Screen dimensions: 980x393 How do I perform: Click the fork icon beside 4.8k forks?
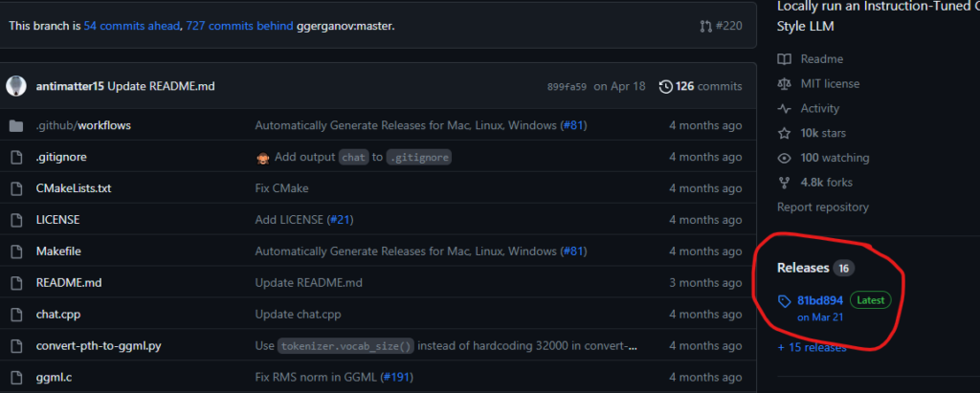point(784,183)
